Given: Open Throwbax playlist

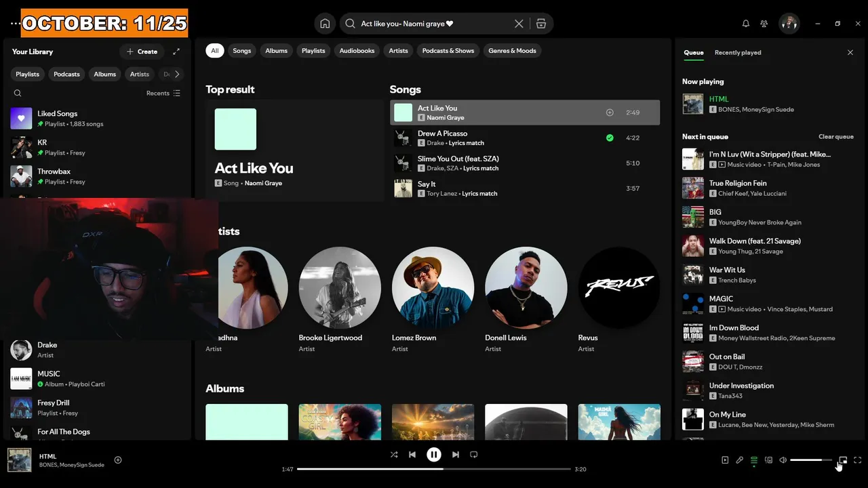Looking at the screenshot, I should tap(96, 176).
